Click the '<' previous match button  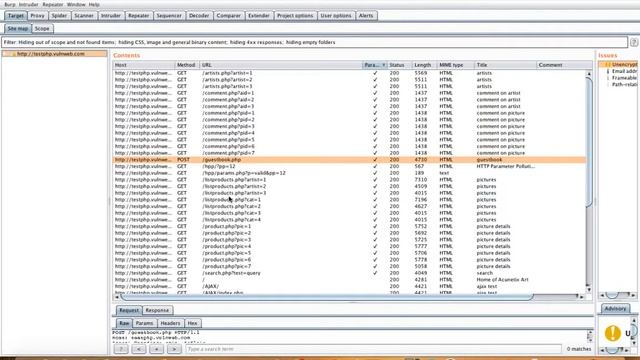139,349
